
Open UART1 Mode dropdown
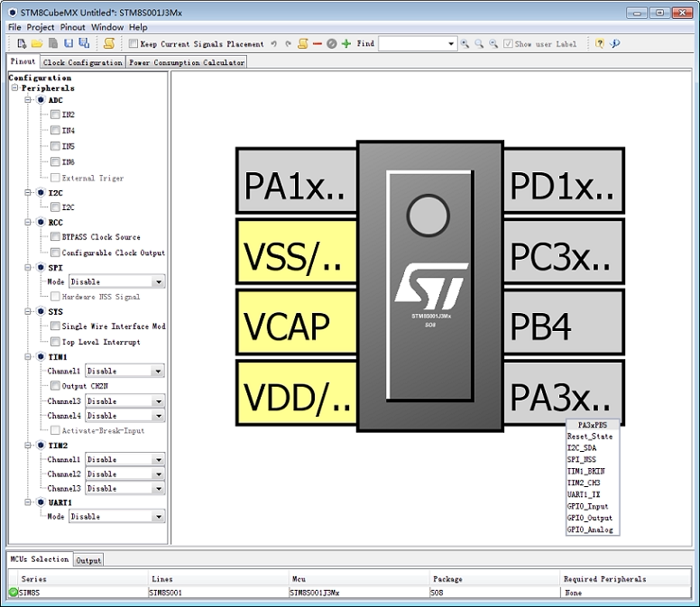pos(117,517)
